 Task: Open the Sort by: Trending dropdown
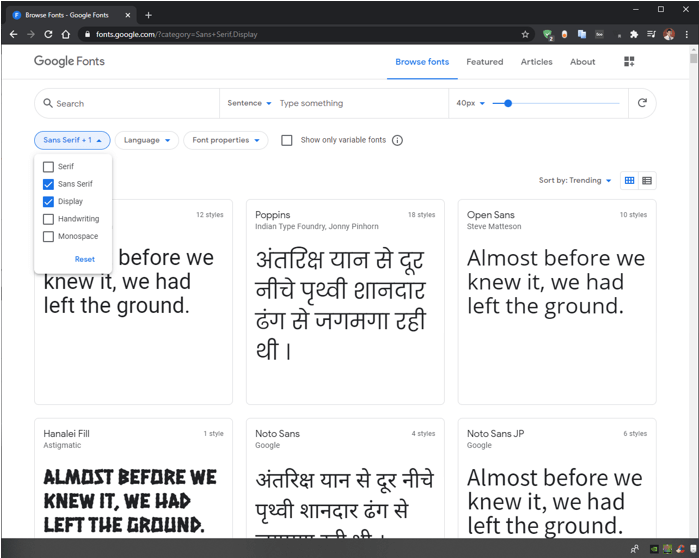tap(575, 180)
